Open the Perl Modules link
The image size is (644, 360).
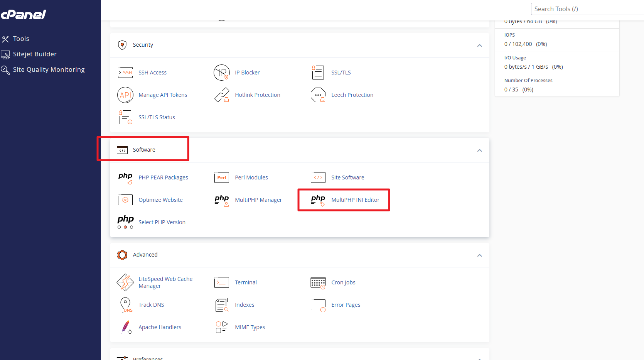[x=251, y=177]
